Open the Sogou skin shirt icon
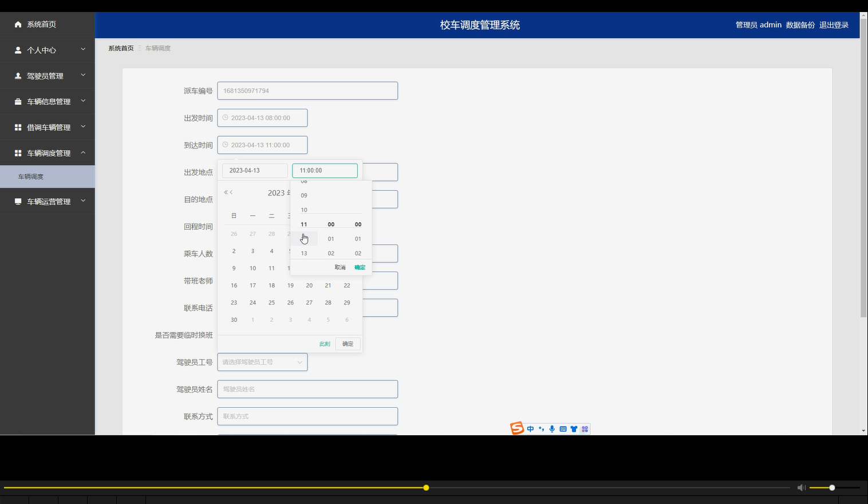The image size is (868, 504). [x=573, y=428]
